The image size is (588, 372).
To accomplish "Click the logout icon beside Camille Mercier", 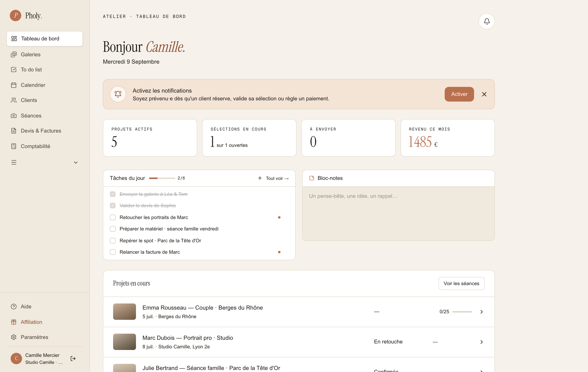I will 73,358.
